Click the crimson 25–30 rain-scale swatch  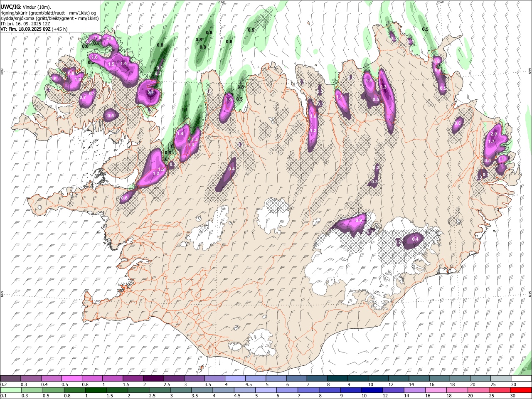point(500,390)
